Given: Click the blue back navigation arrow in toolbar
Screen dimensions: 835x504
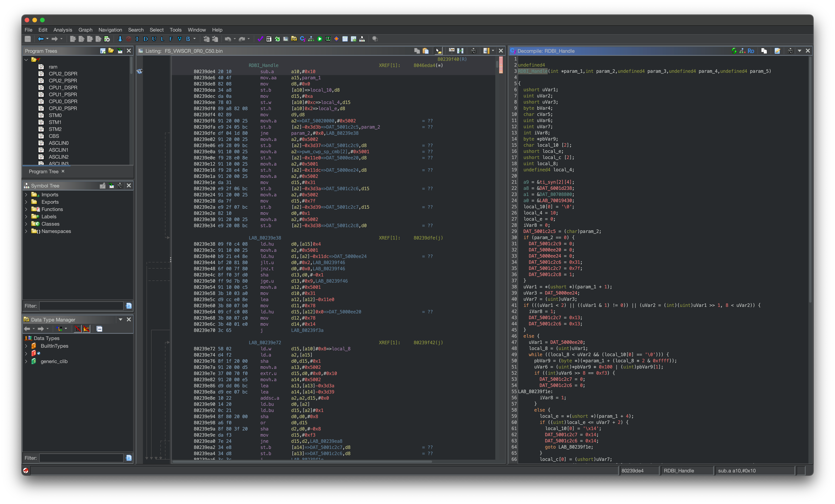Looking at the screenshot, I should pyautogui.click(x=41, y=39).
